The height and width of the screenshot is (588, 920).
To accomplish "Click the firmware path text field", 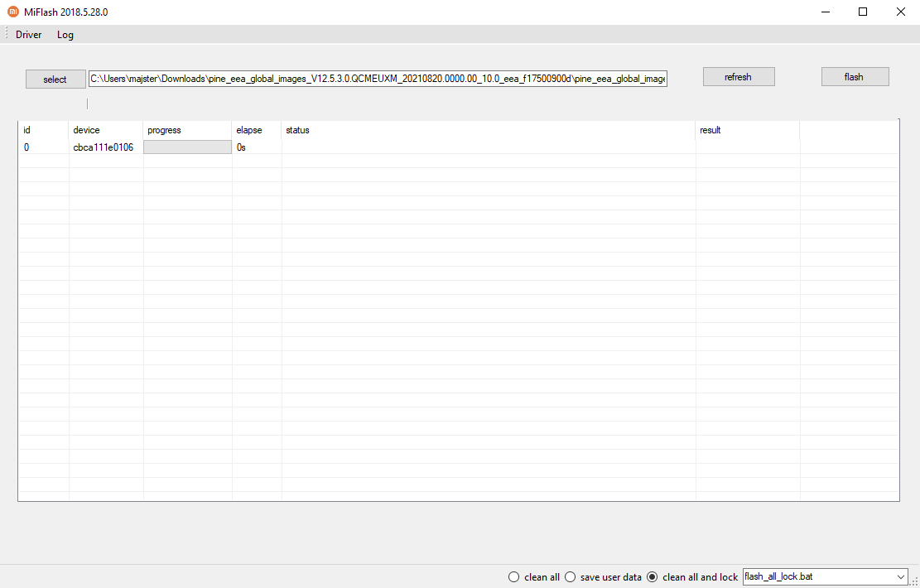I will click(x=378, y=79).
